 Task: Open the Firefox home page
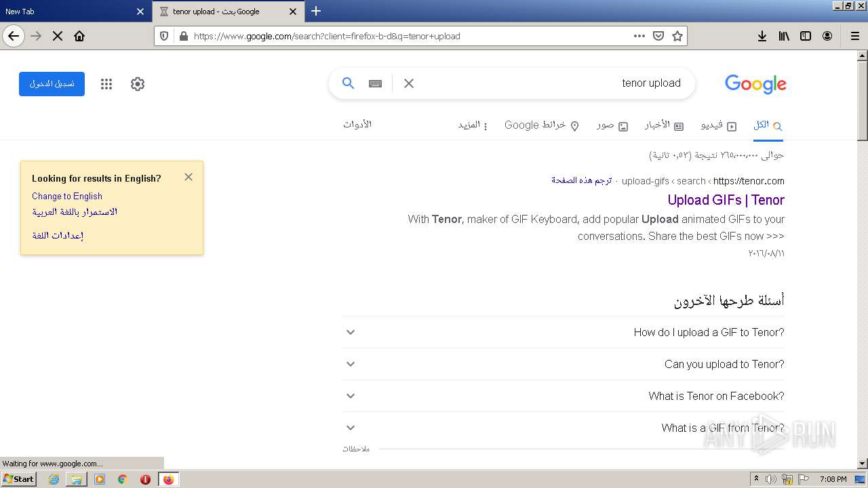point(79,36)
